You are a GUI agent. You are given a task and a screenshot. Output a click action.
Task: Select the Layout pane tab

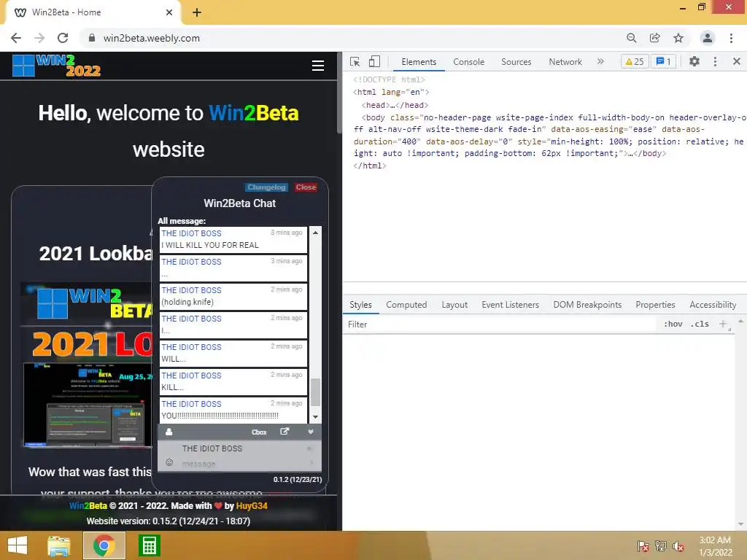pyautogui.click(x=454, y=305)
